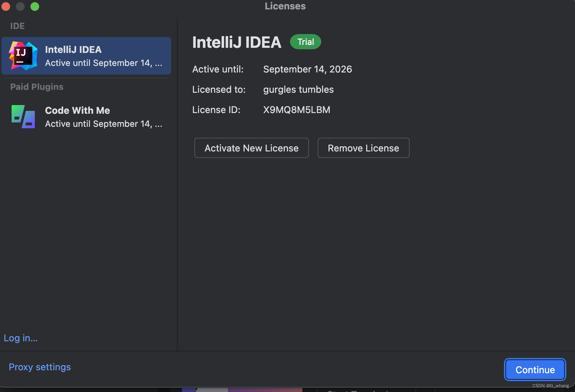Click the Licenses window title
575x392 pixels.
click(285, 6)
